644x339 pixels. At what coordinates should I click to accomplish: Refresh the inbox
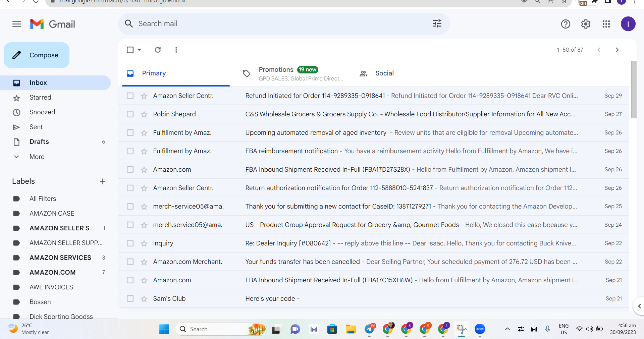tap(158, 50)
